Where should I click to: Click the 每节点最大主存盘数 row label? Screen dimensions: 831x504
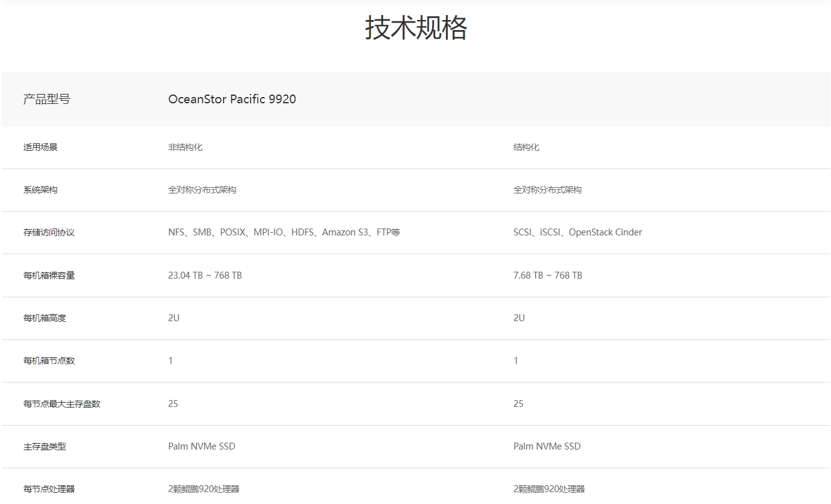point(61,404)
